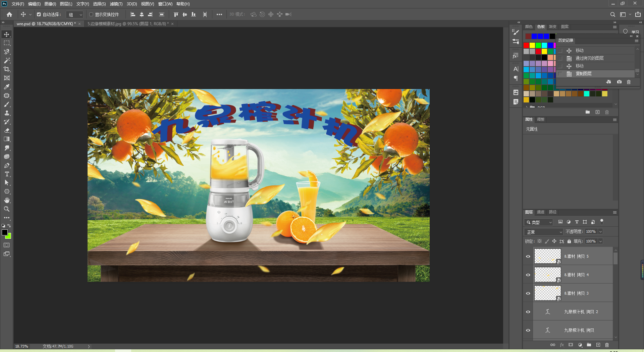Click the 8.素材 拷贝 5 layer thumbnail
Screen dimensions: 644x352
[547, 256]
